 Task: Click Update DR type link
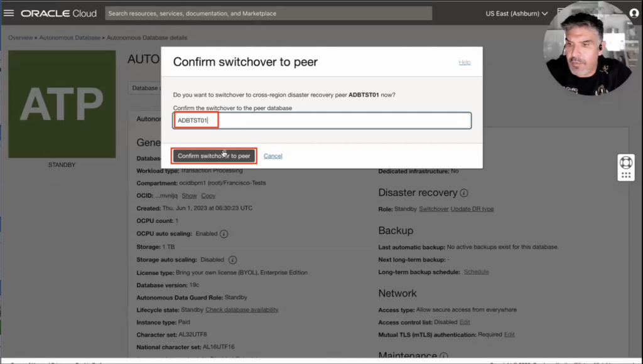click(x=472, y=208)
